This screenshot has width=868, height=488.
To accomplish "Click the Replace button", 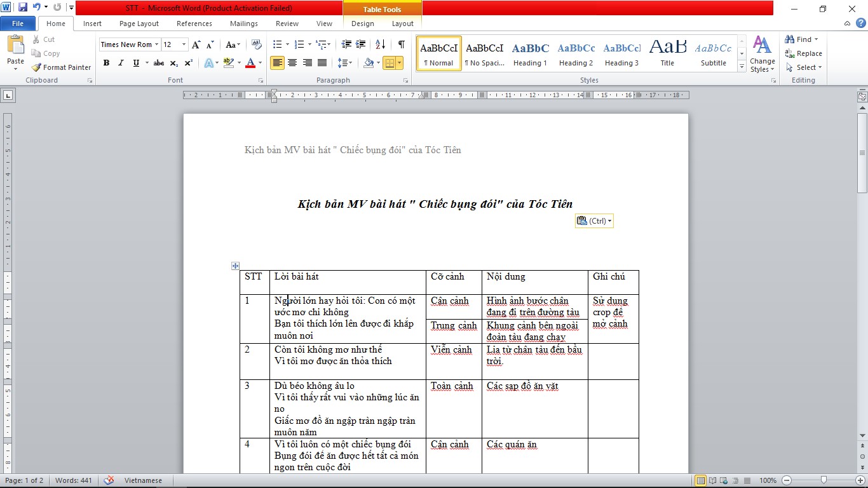I will (x=803, y=53).
